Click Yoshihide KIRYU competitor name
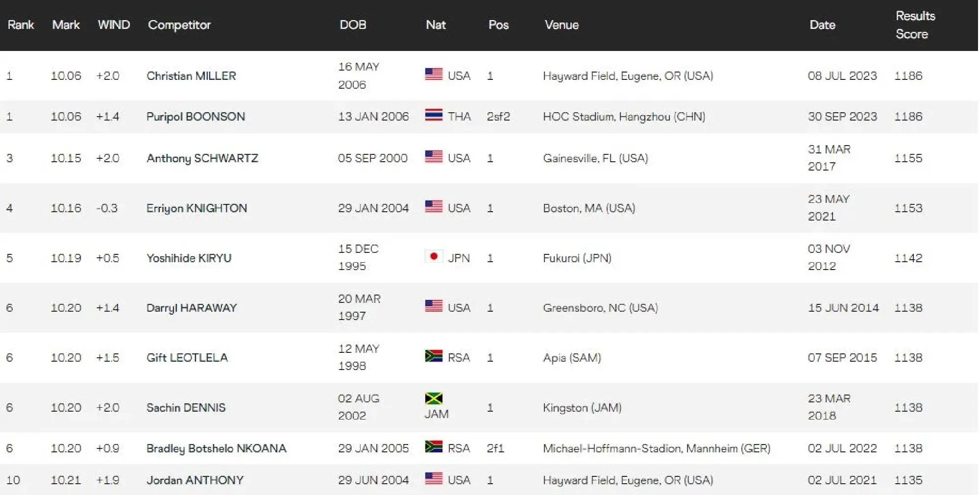 pos(189,258)
